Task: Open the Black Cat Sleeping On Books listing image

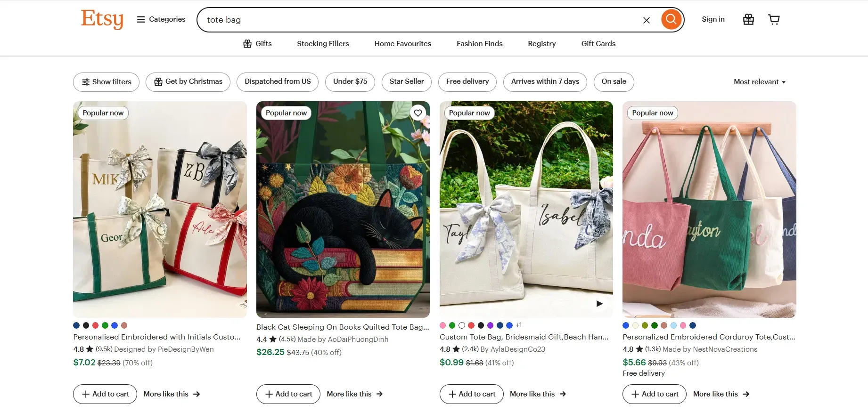Action: tap(343, 209)
